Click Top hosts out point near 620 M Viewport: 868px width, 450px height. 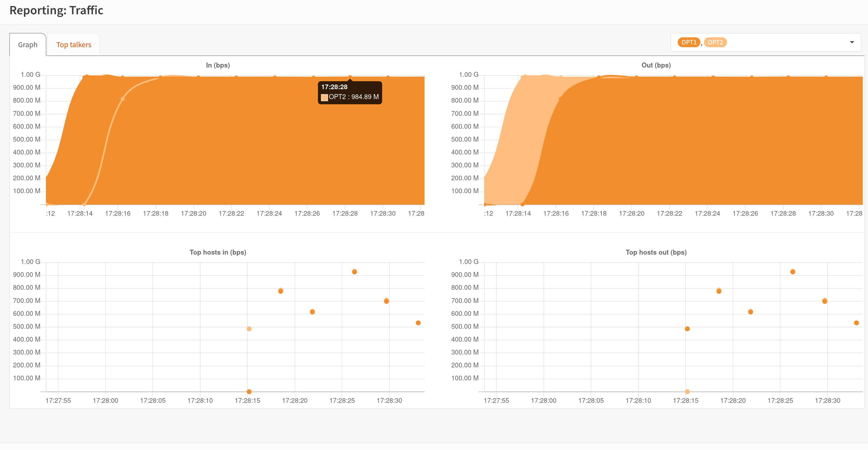750,312
